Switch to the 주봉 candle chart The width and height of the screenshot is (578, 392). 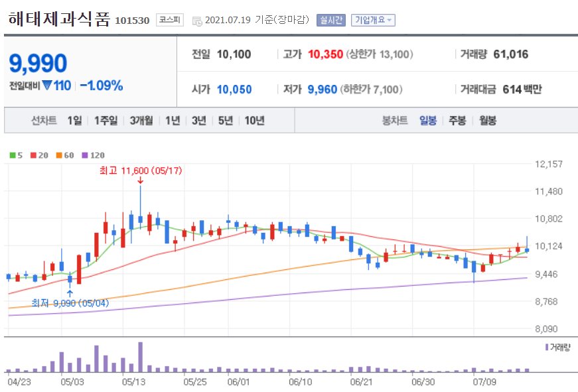457,121
